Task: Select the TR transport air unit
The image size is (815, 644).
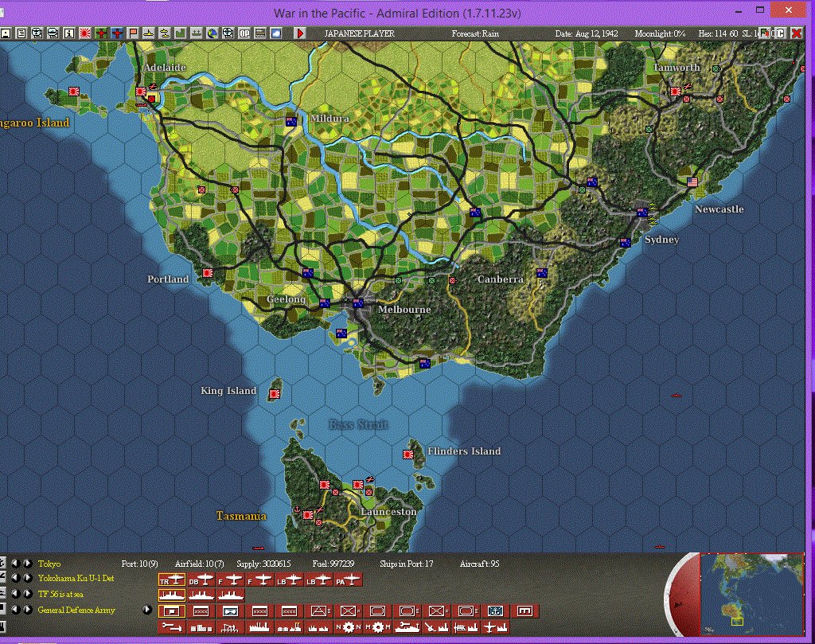Action: pyautogui.click(x=172, y=579)
